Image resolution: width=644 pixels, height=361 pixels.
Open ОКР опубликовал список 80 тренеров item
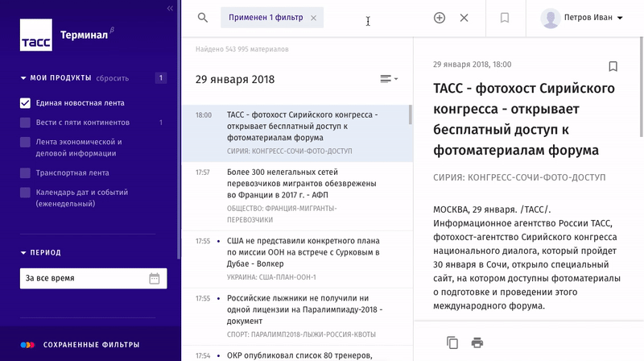[297, 354]
